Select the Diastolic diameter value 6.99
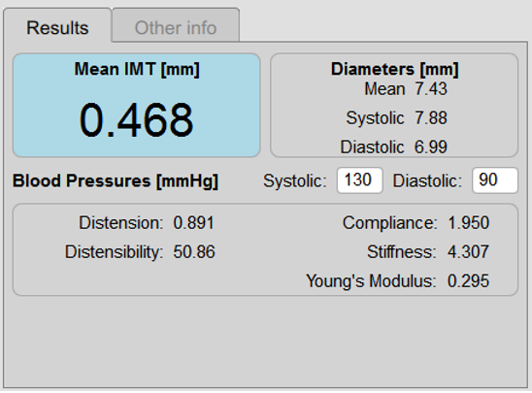The height and width of the screenshot is (393, 532). 431,147
